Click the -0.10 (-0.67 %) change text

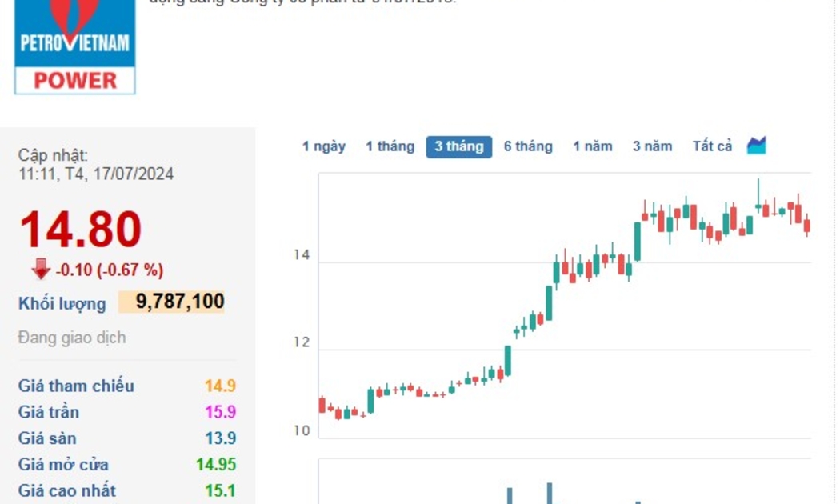pyautogui.click(x=110, y=270)
